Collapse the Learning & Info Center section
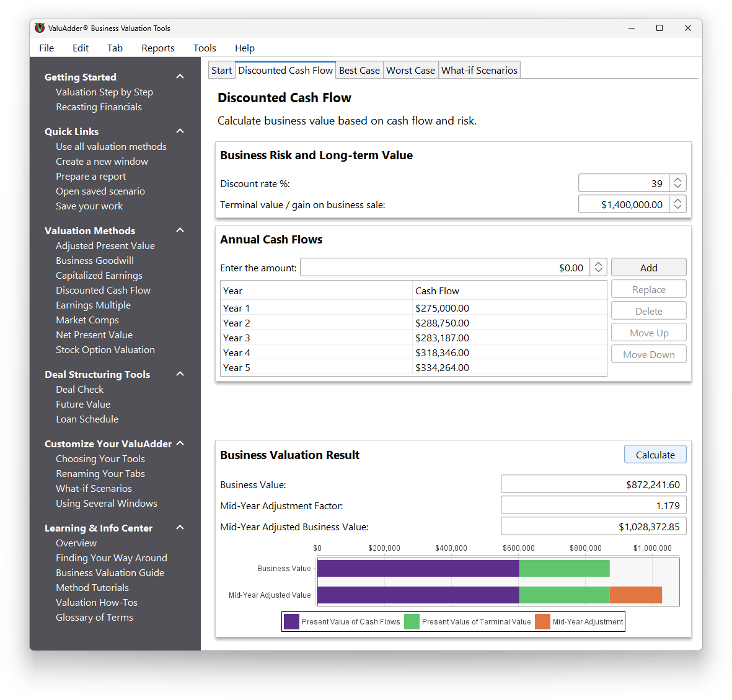The height and width of the screenshot is (700, 732). (180, 527)
